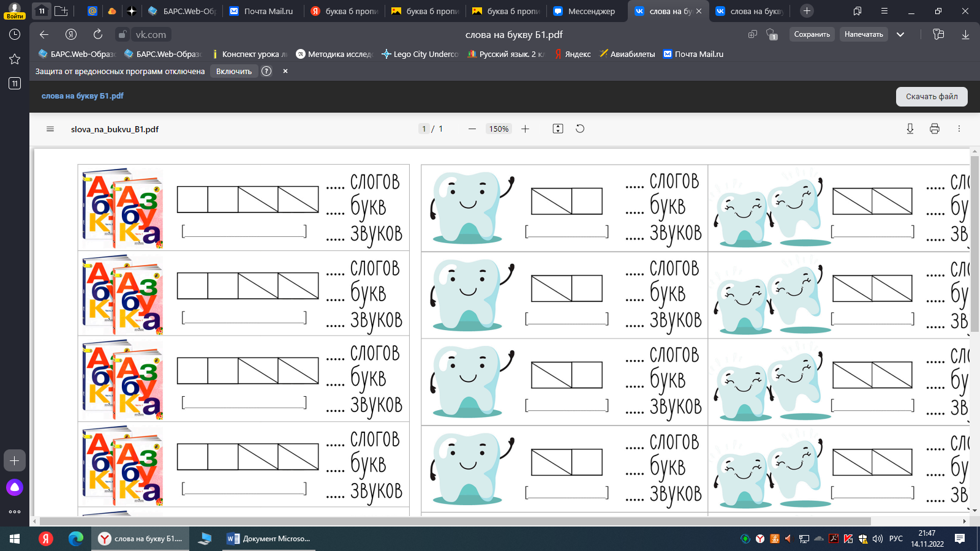Screen dimensions: 980x551
Task: Expand dropdown arrow next to Напечатать
Action: coord(900,34)
